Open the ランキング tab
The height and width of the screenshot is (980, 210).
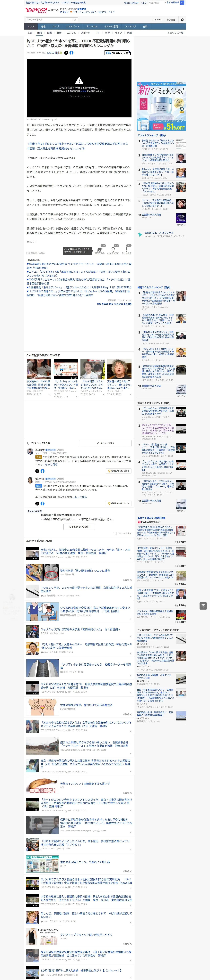(130, 26)
